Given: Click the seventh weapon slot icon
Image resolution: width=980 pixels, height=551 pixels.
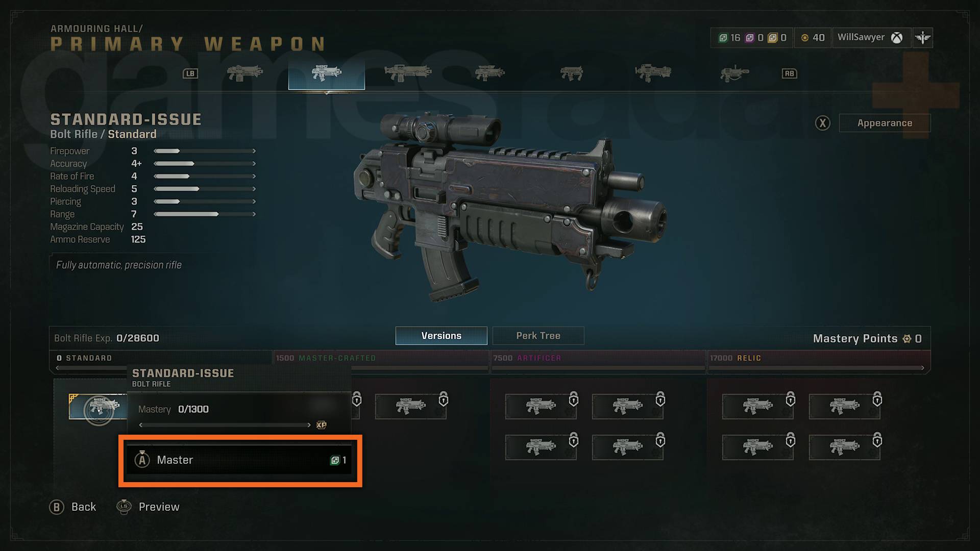Looking at the screenshot, I should click(x=733, y=73).
